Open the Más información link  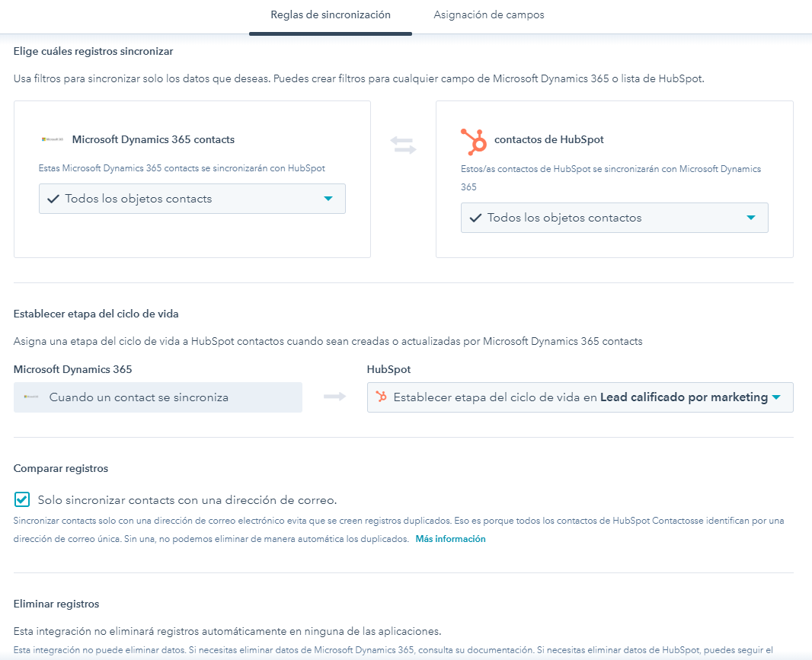click(x=450, y=539)
